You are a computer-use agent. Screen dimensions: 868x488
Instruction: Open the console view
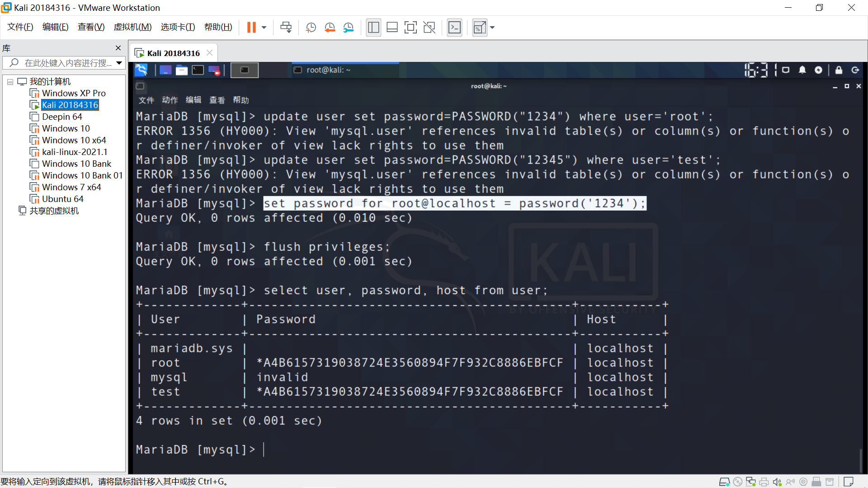(x=454, y=28)
